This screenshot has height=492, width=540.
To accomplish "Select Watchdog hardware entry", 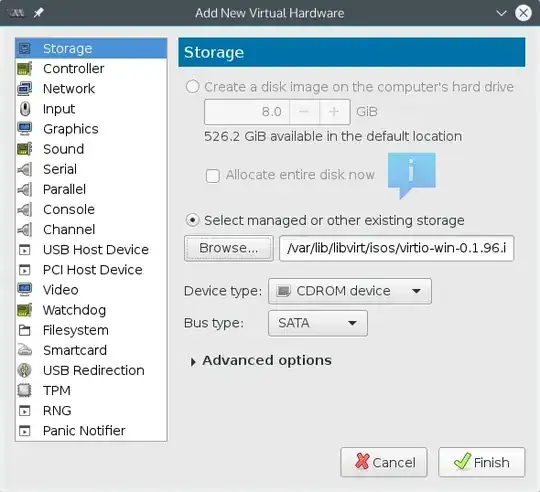I will tap(91, 310).
